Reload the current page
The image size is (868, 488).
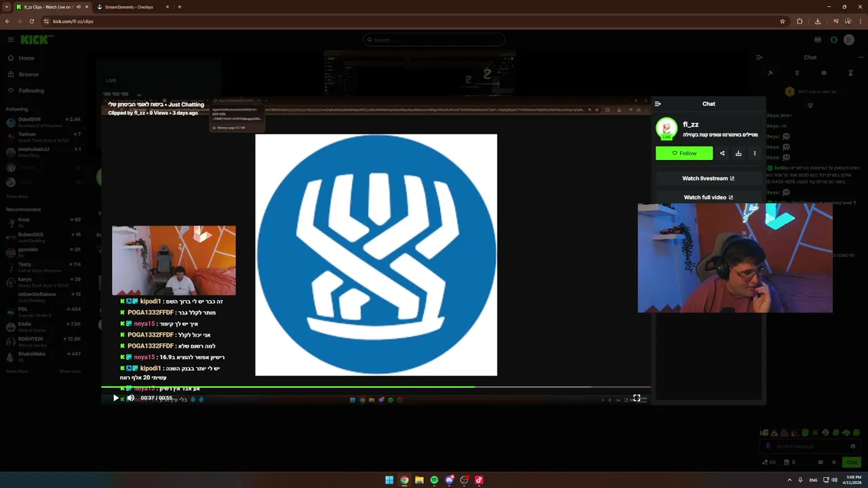point(31,21)
